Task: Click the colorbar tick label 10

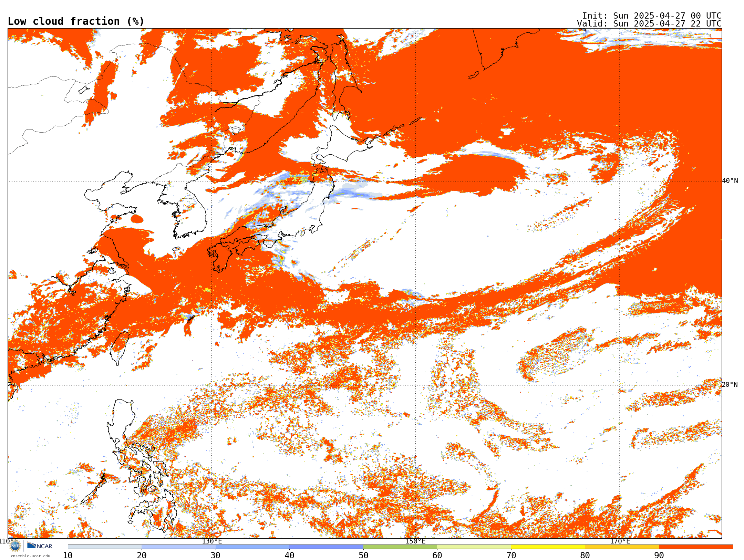Action: (68, 556)
